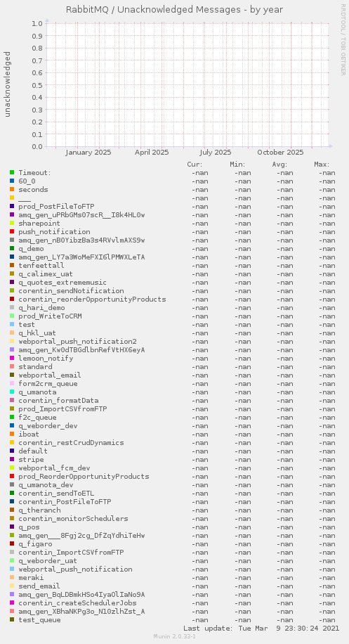Select amq_gen_LY7a3WoMeFXI6lPMWXLeTA in the legend
Screen dimensions: 349x644
[81, 257]
